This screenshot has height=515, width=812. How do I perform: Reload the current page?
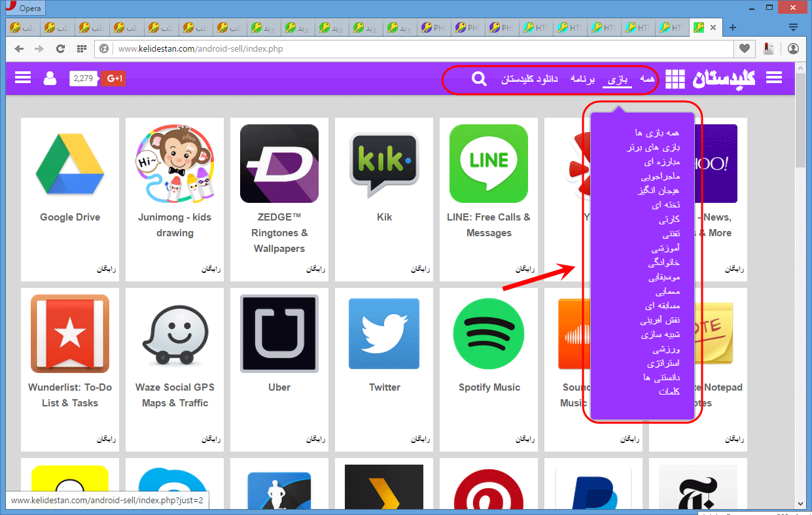coord(60,48)
